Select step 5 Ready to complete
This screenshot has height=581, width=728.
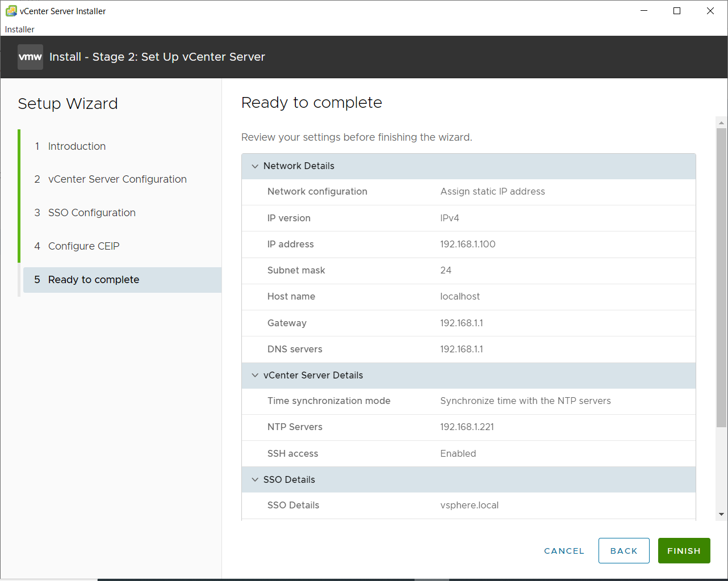coord(122,280)
